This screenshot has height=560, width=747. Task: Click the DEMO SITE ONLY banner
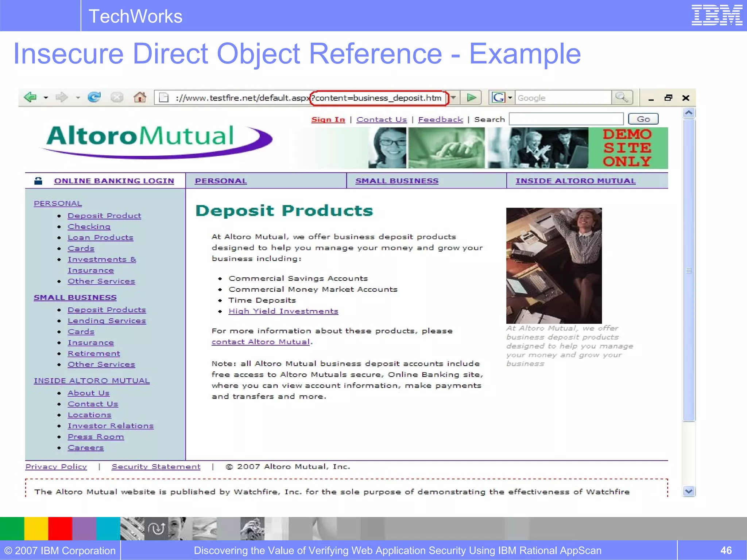coord(627,148)
